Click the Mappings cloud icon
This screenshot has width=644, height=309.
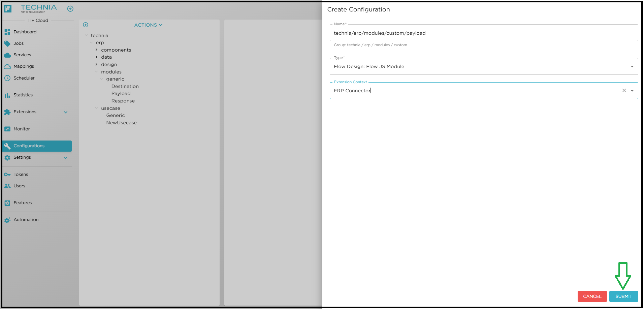point(7,66)
